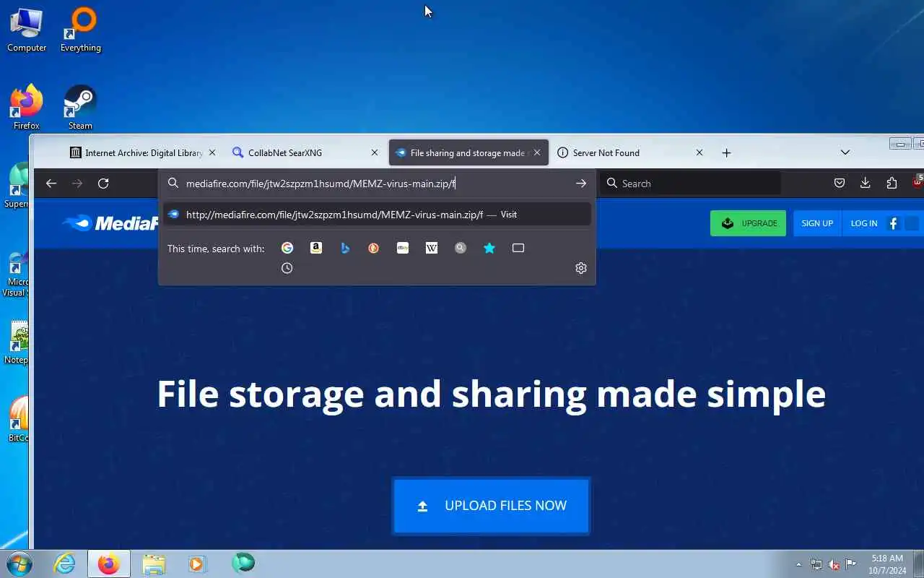Click the MediaFire logo
Viewport: 924px width, 578px height.
[x=110, y=223]
